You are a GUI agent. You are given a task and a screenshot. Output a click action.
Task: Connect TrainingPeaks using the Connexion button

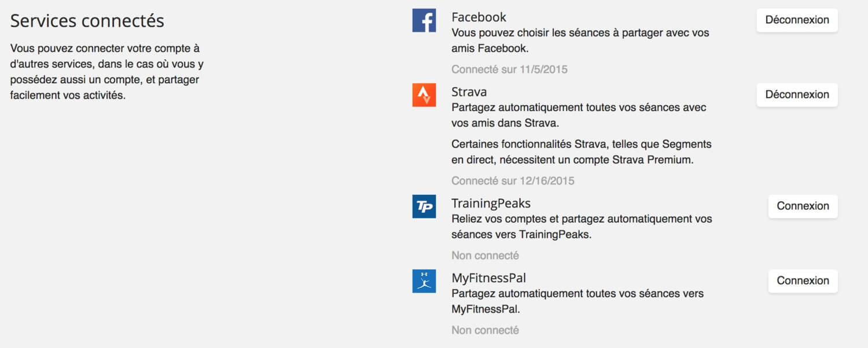(803, 206)
